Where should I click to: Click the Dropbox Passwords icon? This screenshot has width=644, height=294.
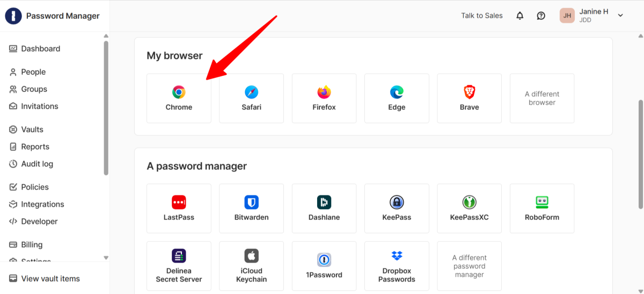click(x=397, y=255)
